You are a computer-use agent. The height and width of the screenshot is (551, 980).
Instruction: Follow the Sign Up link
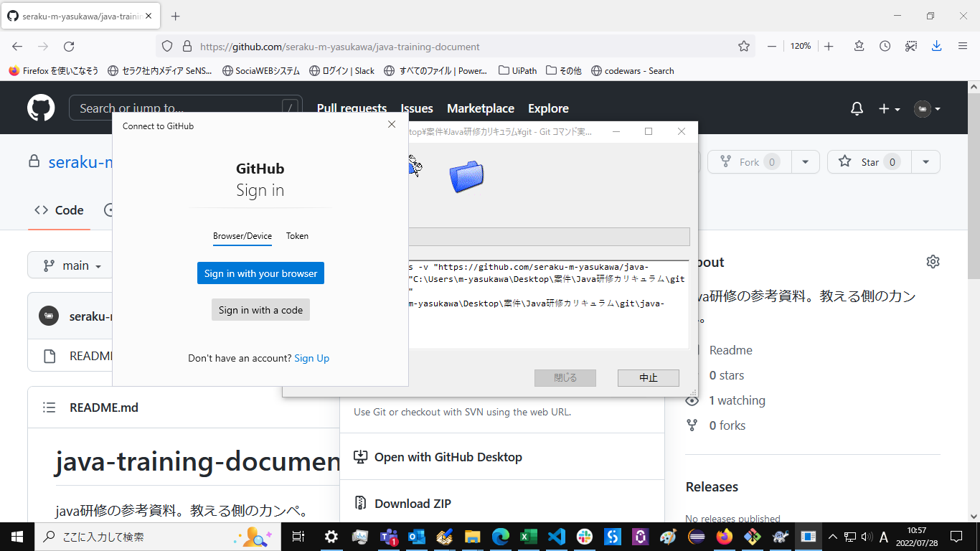point(311,358)
